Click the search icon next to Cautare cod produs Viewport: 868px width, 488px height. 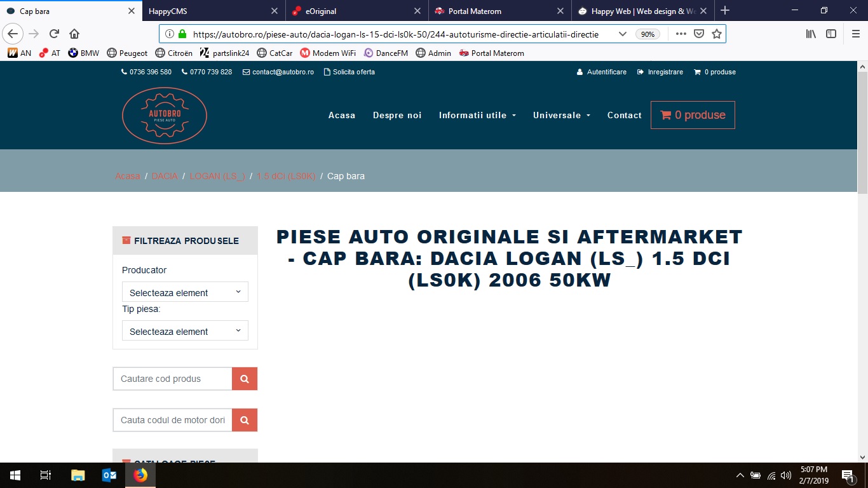pos(245,379)
